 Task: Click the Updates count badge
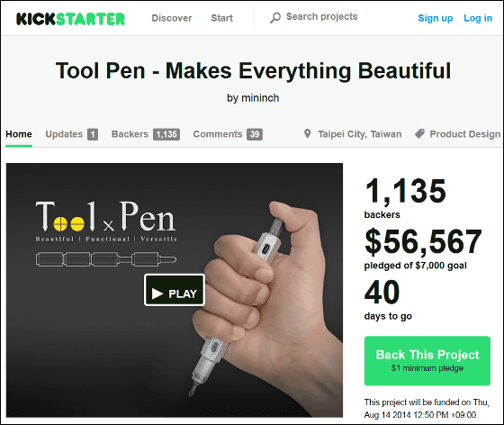coord(93,134)
